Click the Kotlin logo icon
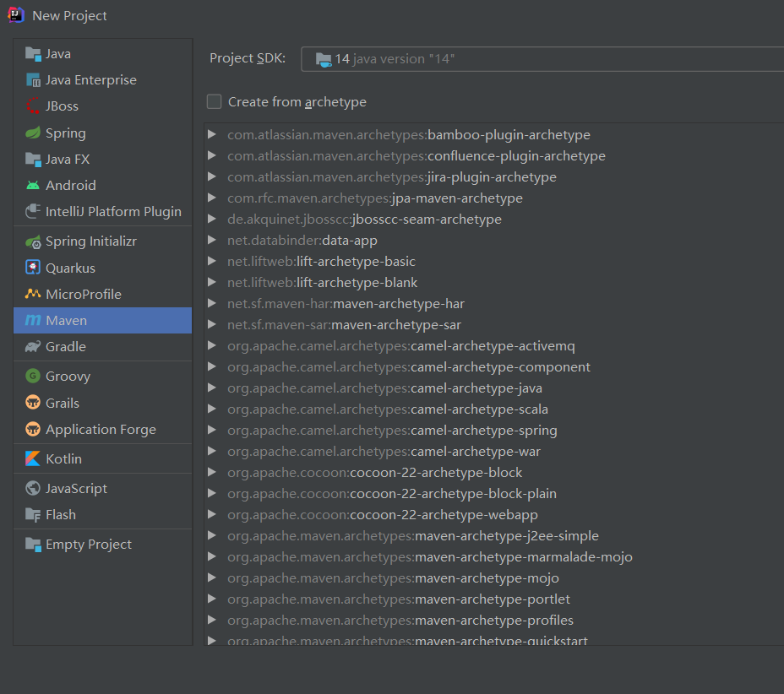Viewport: 784px width, 694px height. pyautogui.click(x=33, y=458)
